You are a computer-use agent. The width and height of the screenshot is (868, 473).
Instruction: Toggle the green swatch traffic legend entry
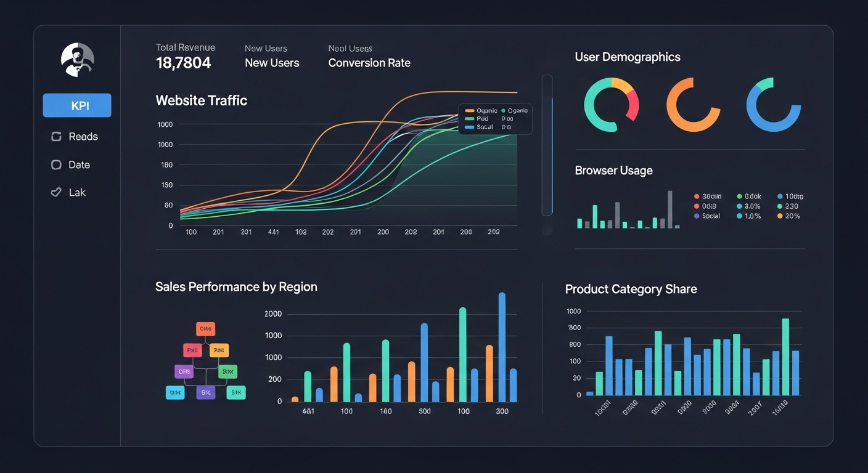click(x=477, y=119)
